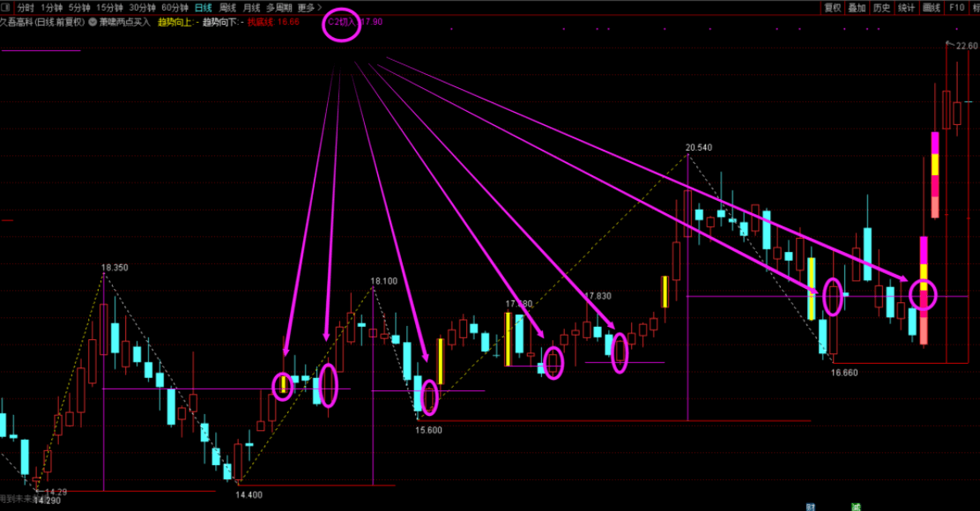Click the panel layout icon at top-left

[6, 8]
